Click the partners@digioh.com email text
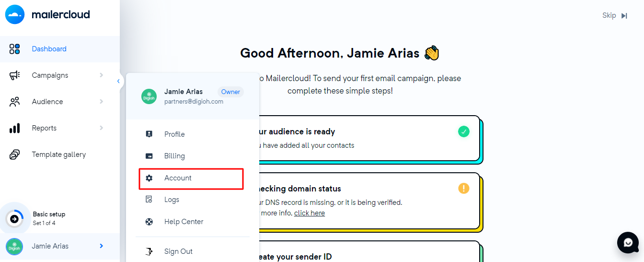Viewport: 644px width, 262px height. point(194,101)
